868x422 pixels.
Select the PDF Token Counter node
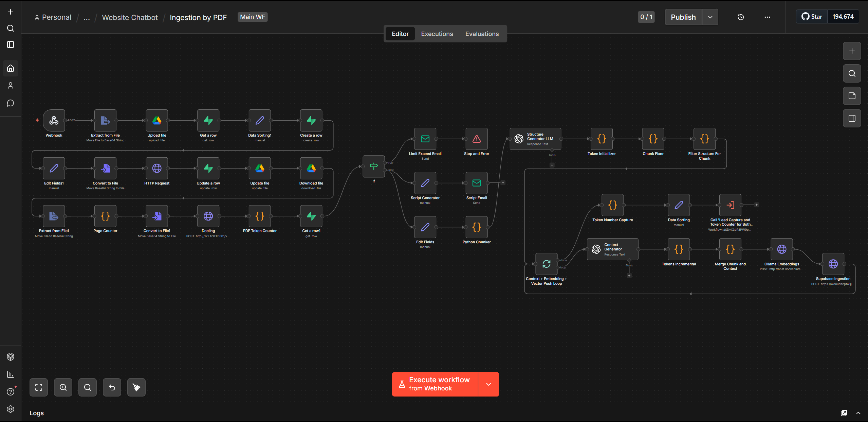tap(260, 216)
